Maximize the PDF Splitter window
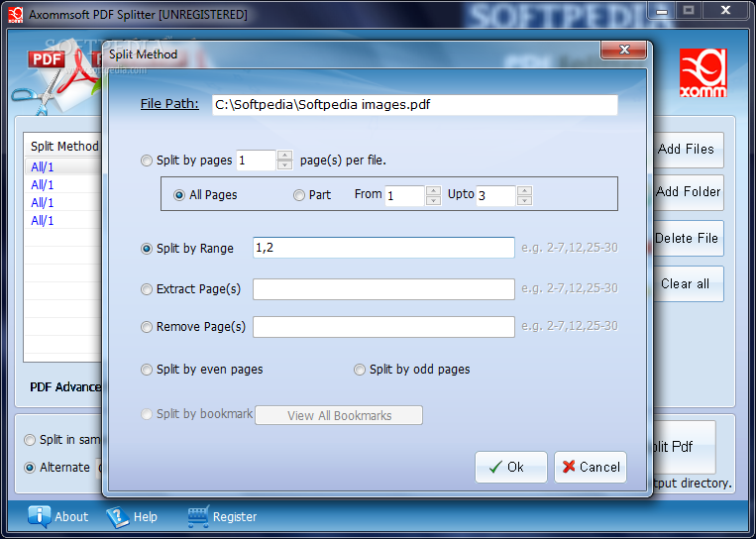 click(689, 11)
